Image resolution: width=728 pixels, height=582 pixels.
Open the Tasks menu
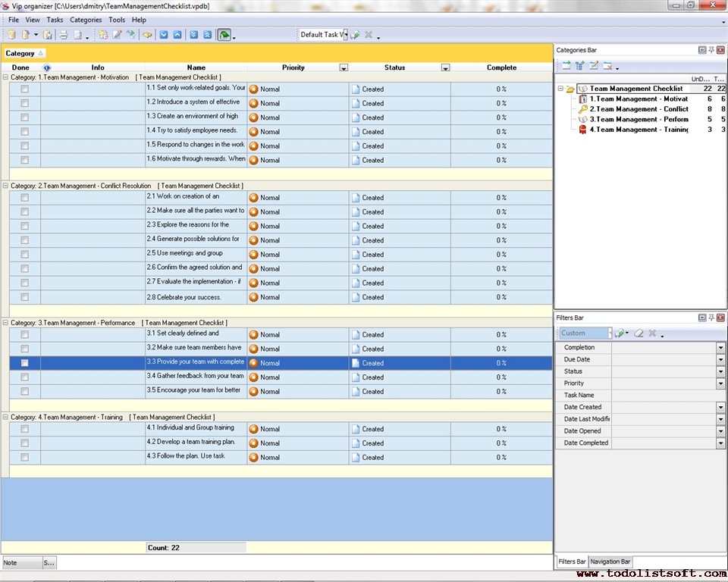[55, 20]
